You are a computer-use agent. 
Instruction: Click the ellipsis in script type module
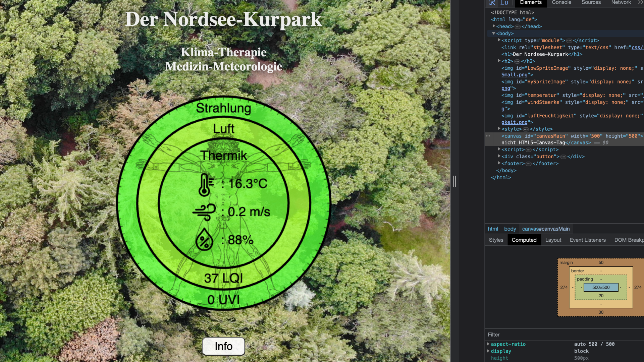tap(569, 41)
